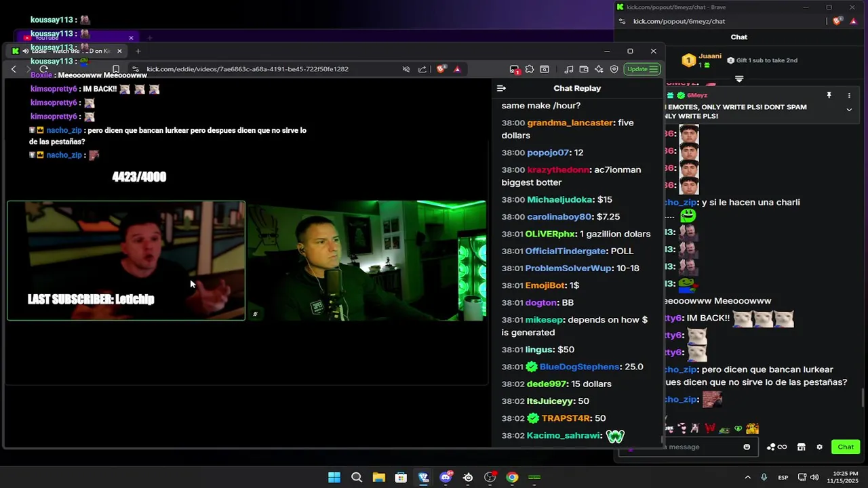The width and height of the screenshot is (868, 488).
Task: Go back in the kick.com/eddie browser window
Action: pos(14,69)
